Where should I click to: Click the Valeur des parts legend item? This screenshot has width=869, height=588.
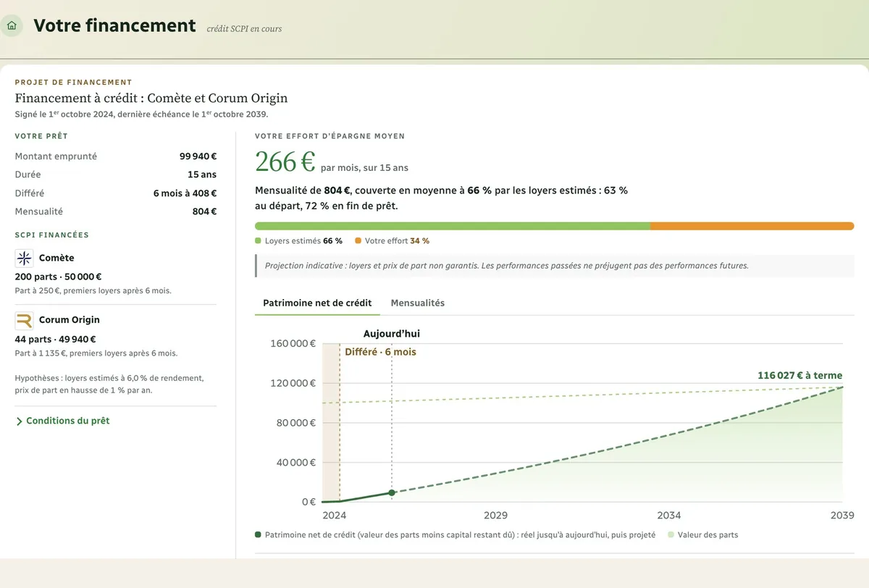[702, 535]
